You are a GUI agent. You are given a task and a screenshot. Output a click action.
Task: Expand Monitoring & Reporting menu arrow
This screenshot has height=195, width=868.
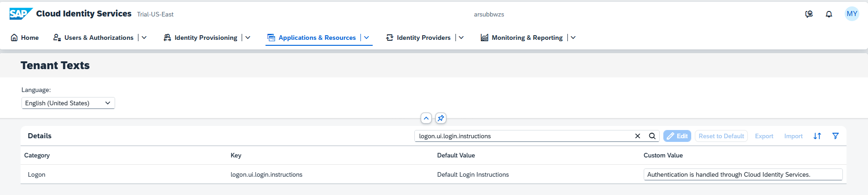[x=573, y=38]
